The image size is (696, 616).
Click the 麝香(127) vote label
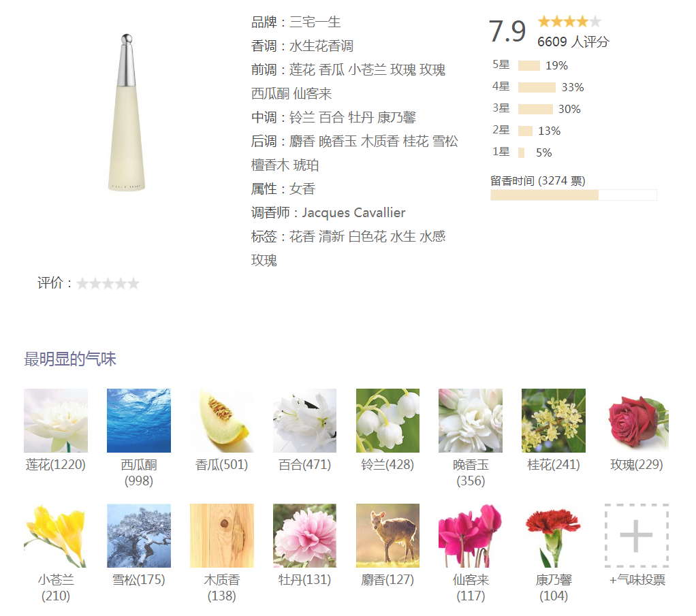tap(388, 580)
